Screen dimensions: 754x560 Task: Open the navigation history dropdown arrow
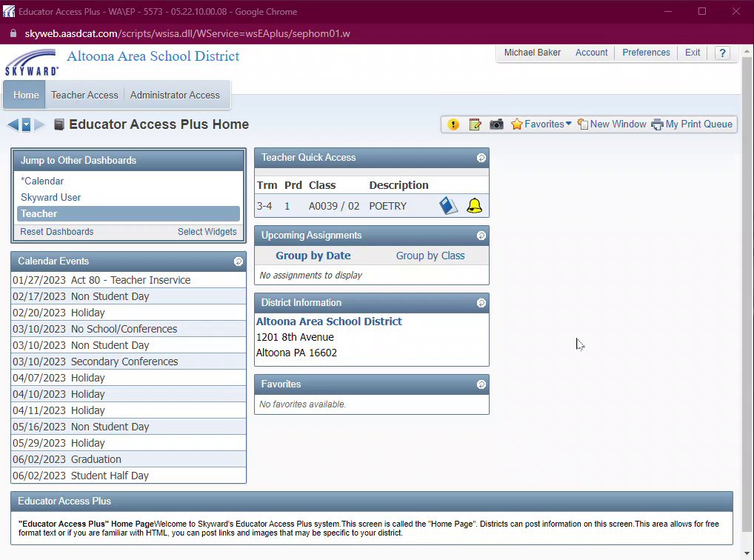point(26,124)
